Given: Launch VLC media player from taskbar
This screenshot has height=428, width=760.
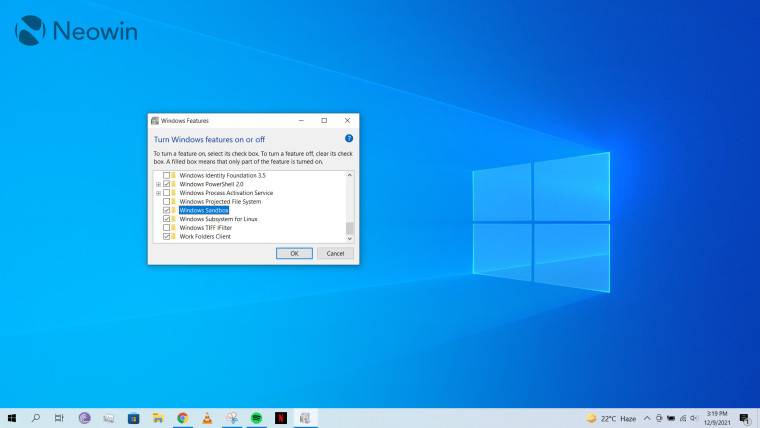Looking at the screenshot, I should tap(207, 418).
